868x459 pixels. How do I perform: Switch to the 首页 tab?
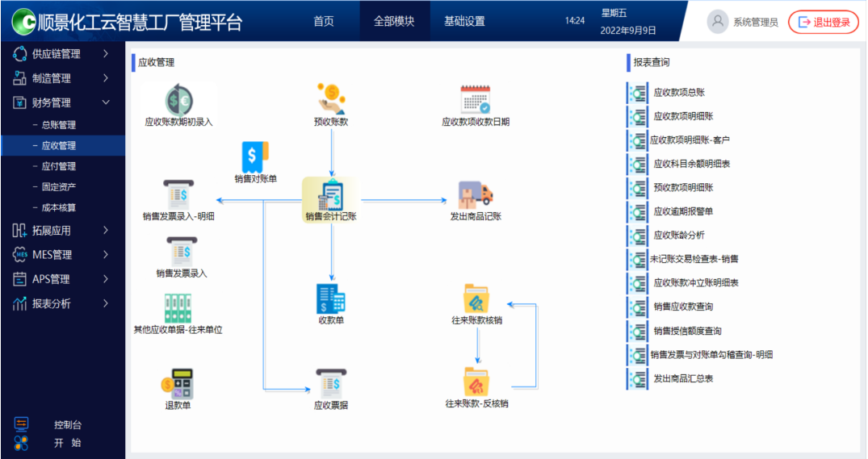click(324, 21)
